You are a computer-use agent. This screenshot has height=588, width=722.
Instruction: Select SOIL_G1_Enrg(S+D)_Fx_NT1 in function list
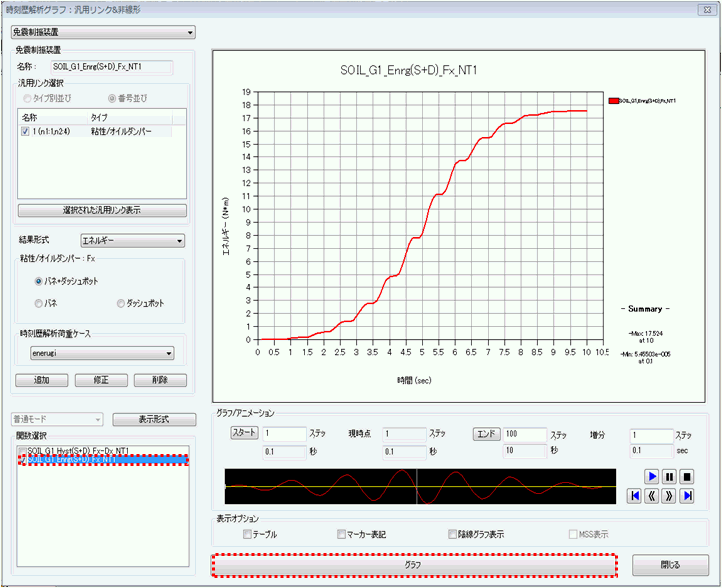click(103, 460)
